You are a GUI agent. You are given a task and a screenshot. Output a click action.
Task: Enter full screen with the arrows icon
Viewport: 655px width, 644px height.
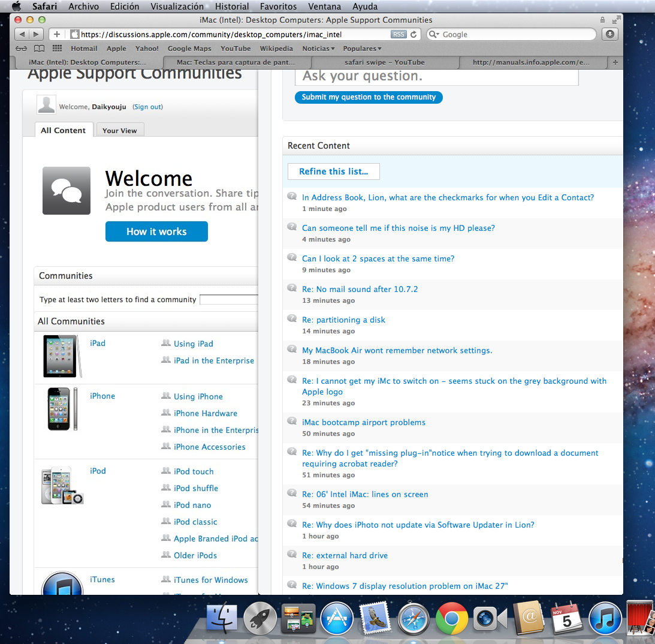(615, 20)
